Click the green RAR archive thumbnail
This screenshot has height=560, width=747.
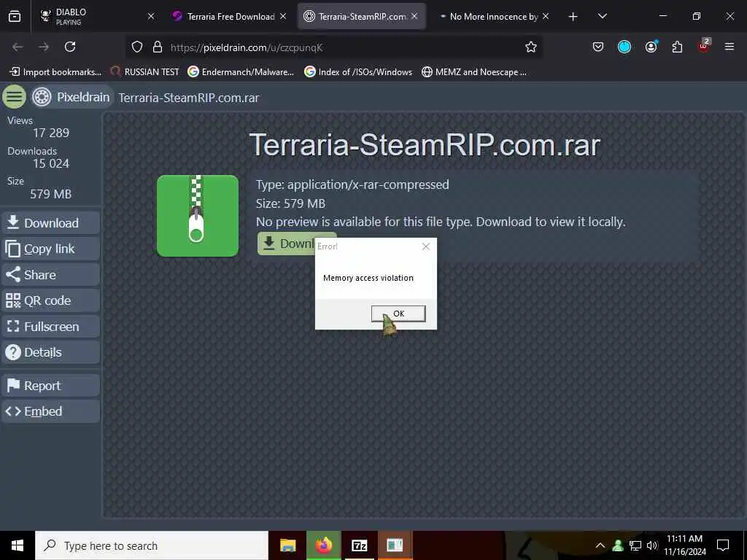(198, 216)
